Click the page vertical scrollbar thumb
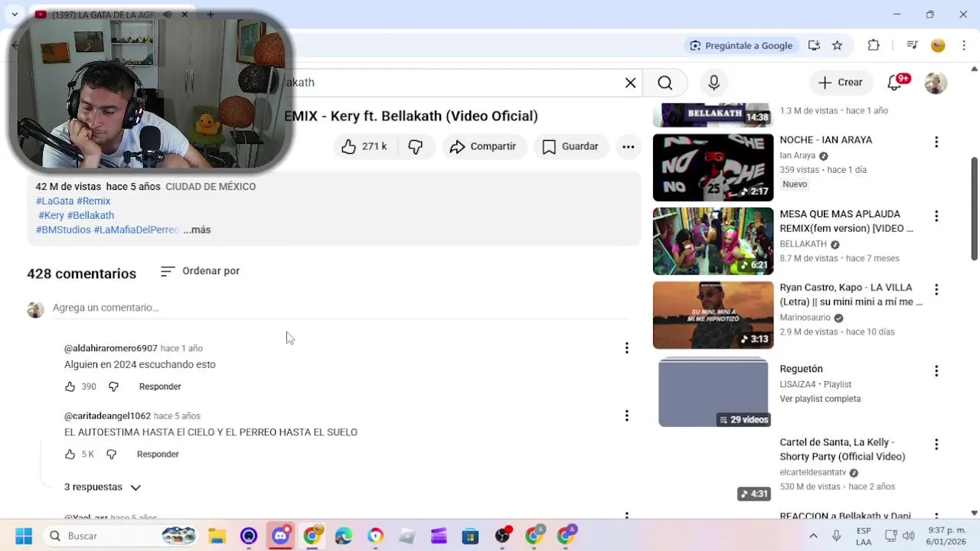Screen dimensions: 980x551 (974, 208)
